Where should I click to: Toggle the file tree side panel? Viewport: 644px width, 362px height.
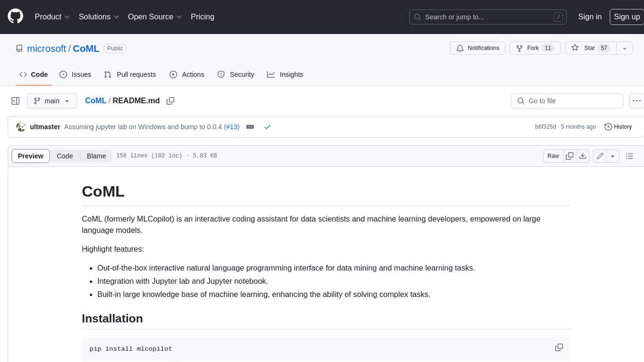(x=16, y=101)
